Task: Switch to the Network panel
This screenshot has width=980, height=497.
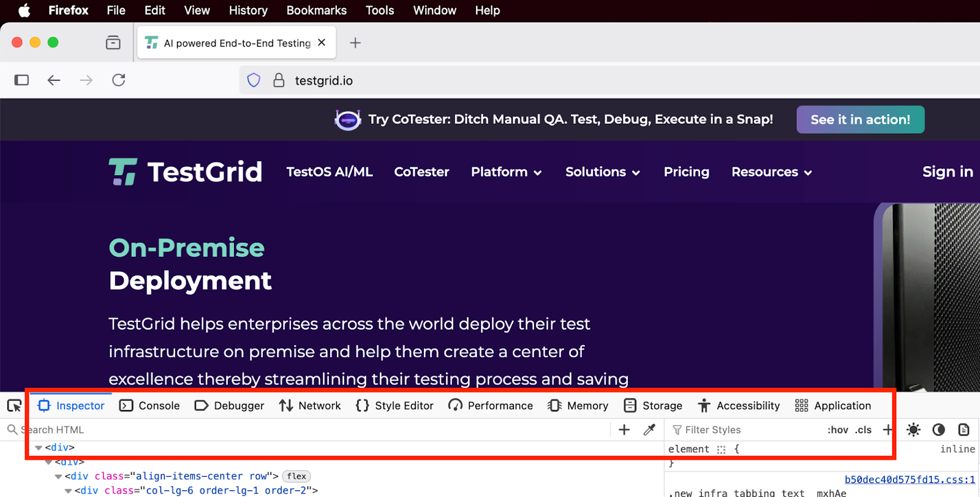Action: [310, 406]
